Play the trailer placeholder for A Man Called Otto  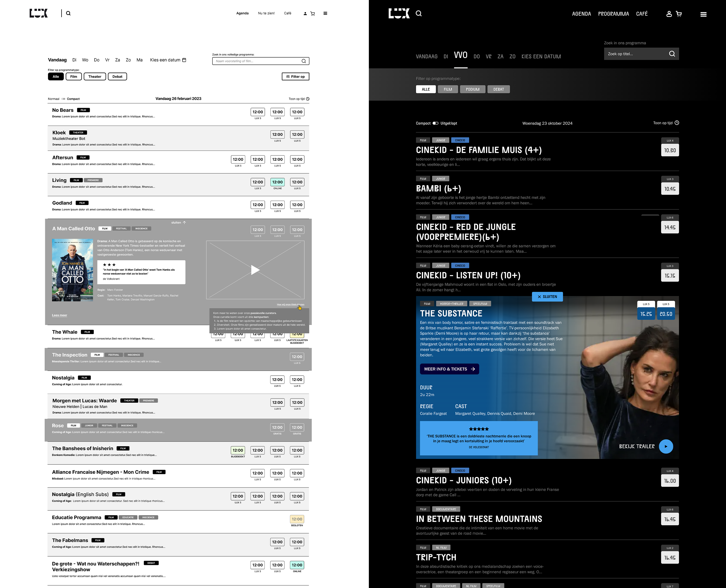click(x=255, y=270)
